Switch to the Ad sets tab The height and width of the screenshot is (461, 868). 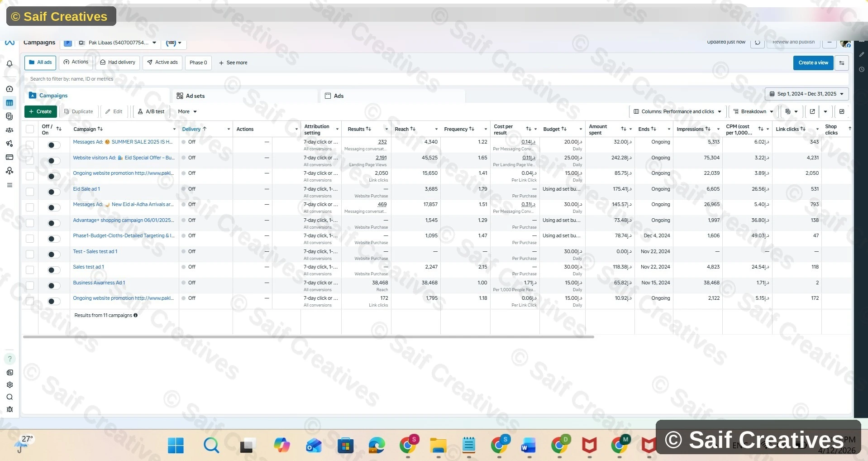[x=195, y=96]
